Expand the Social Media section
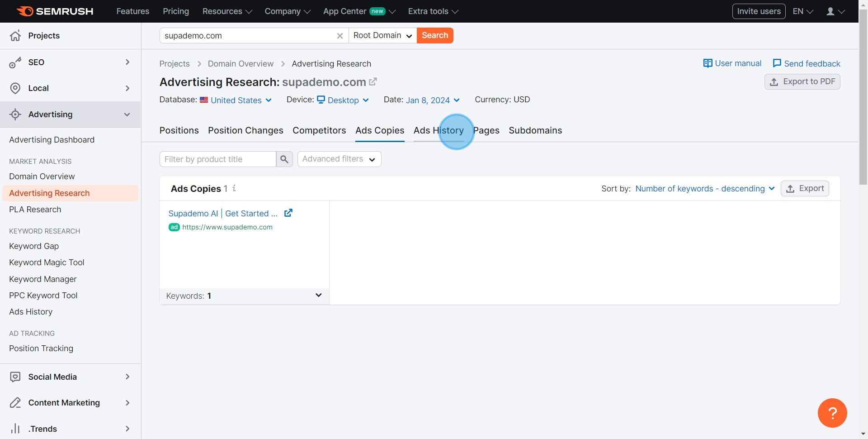868x439 pixels. coord(127,377)
